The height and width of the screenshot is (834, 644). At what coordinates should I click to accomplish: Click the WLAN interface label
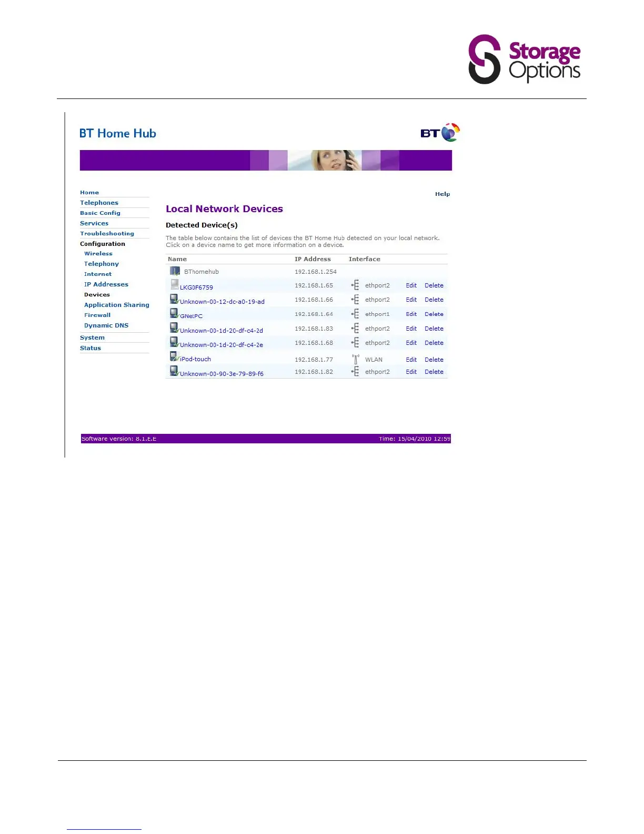[x=374, y=360]
